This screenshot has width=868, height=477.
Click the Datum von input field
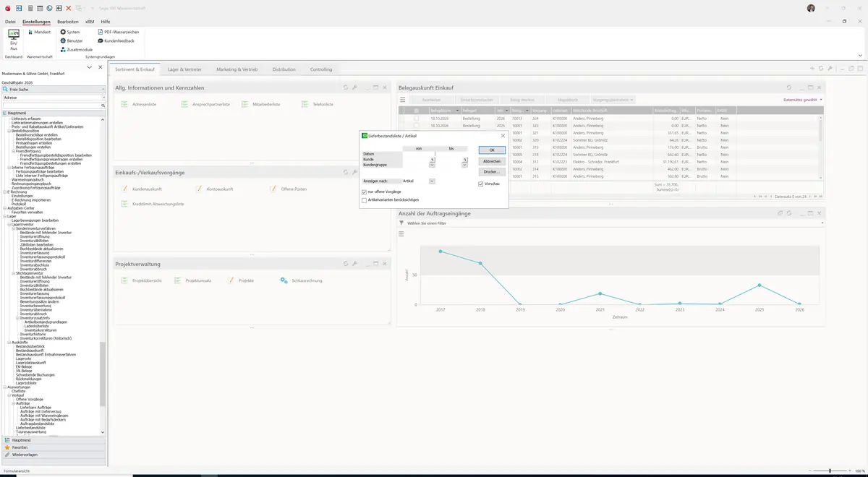click(418, 154)
